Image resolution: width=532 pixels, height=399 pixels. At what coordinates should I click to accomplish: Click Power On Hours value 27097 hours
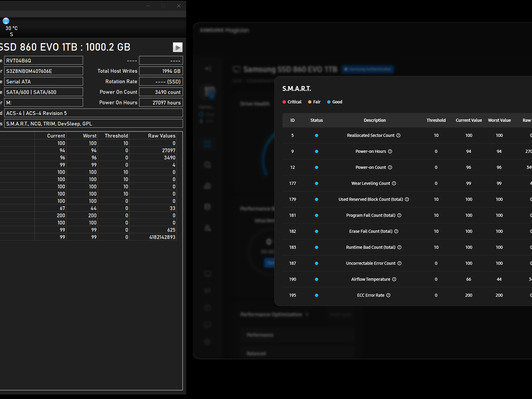coord(161,102)
